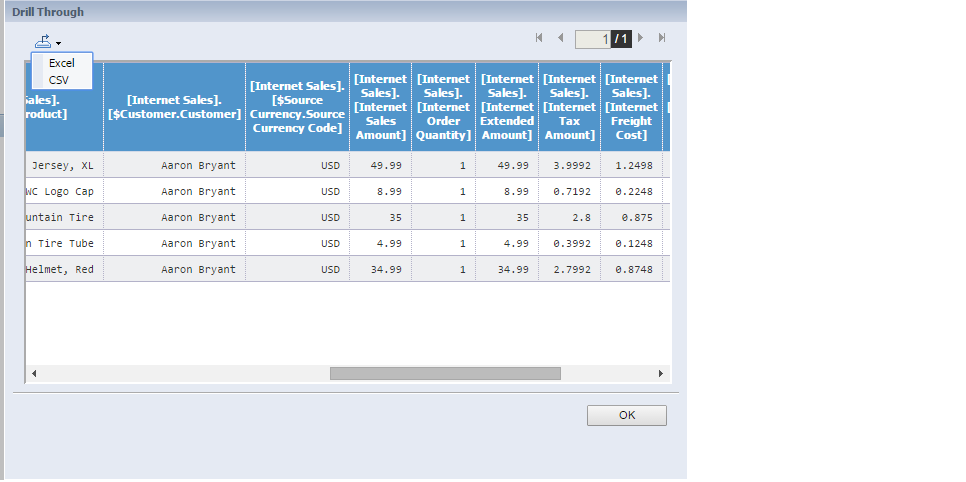Click the Internet Tax Amount column header
The height and width of the screenshot is (482, 966).
coord(569,107)
